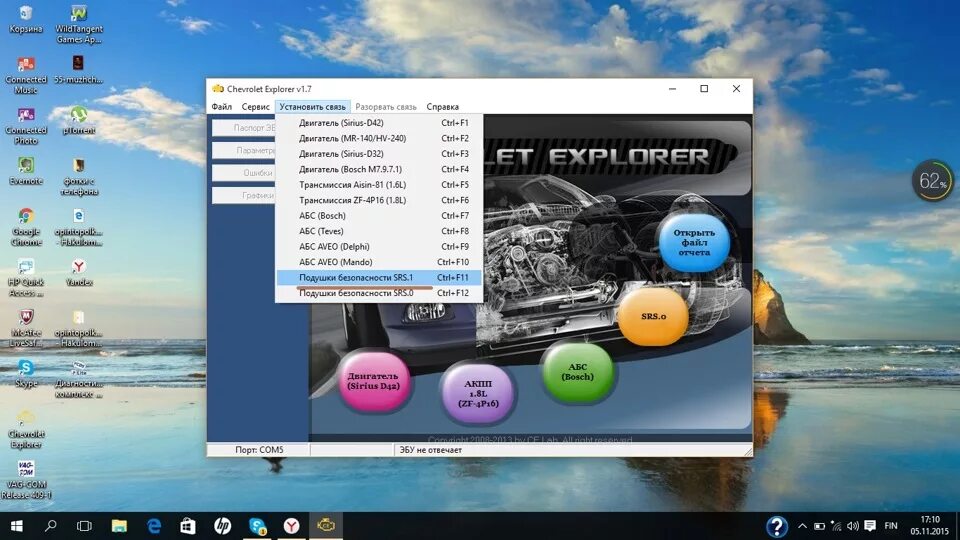The image size is (960, 540).
Task: Choose Трансмиссия ZF-4P16 (1.8L)
Action: (379, 200)
